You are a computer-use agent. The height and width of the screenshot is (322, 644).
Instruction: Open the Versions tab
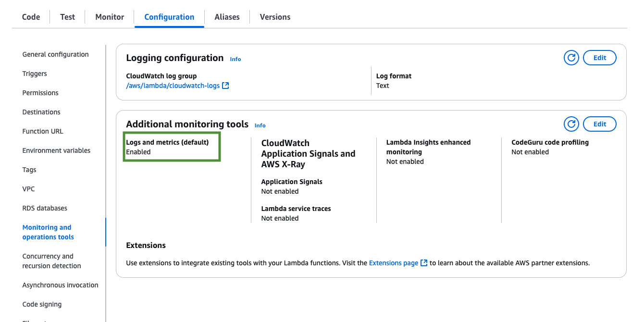pos(275,17)
